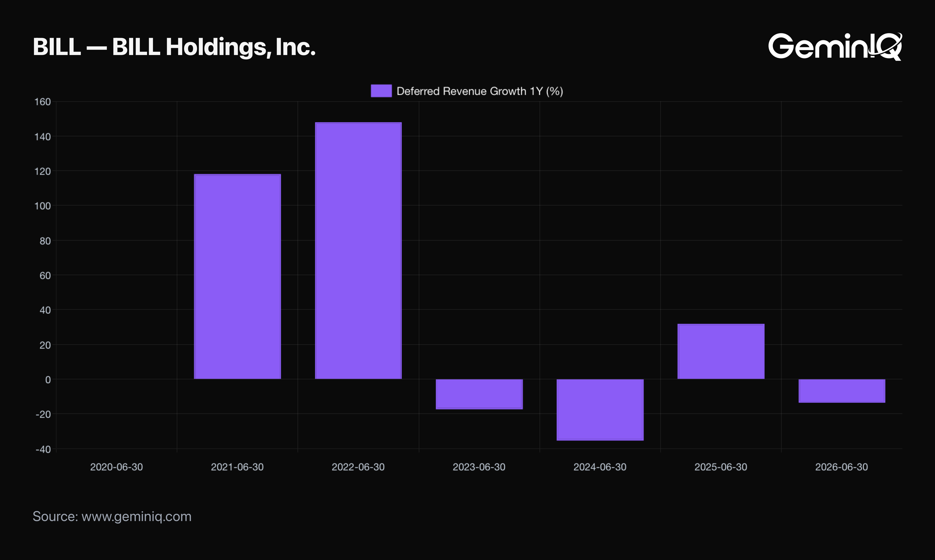Click the 2026-06-30 negative bar

click(x=842, y=391)
